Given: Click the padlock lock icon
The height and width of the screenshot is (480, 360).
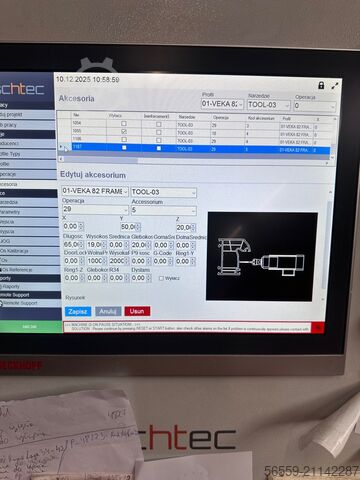Looking at the screenshot, I should click(x=321, y=85).
